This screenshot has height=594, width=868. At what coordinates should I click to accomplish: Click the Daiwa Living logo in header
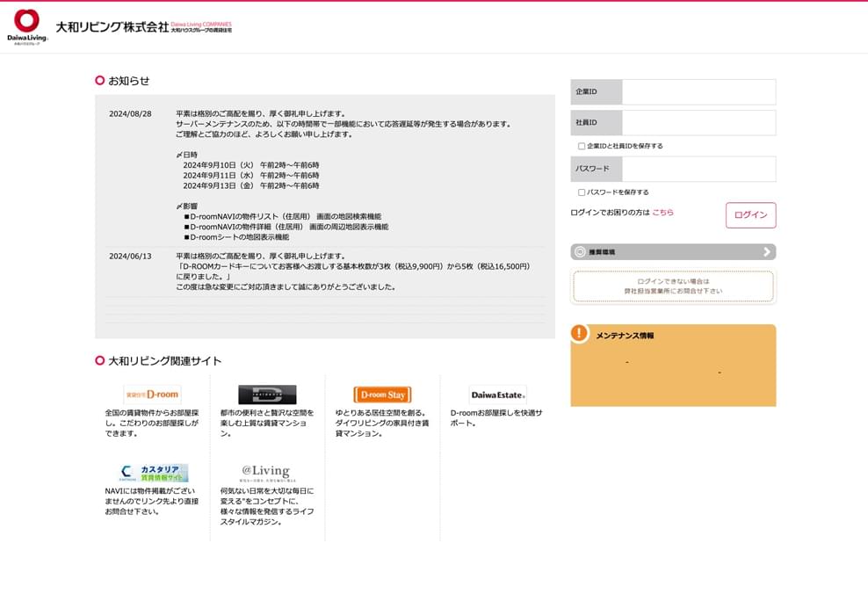(x=27, y=26)
